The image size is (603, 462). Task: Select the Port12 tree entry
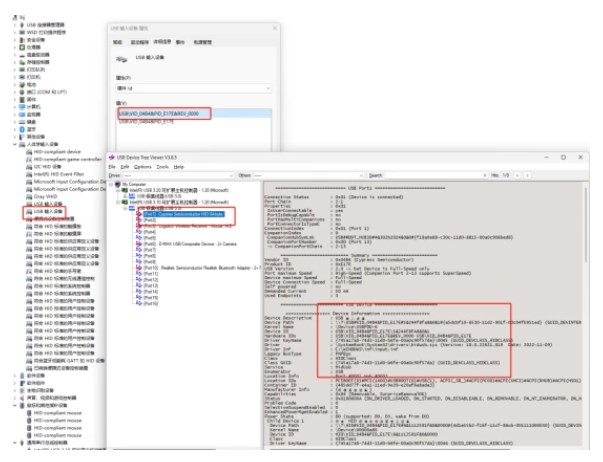pos(151,280)
